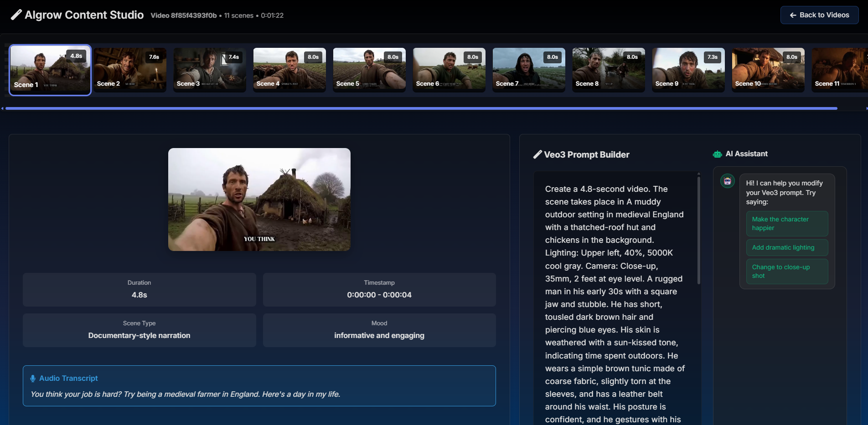The width and height of the screenshot is (868, 425).
Task: Click the Algrow Content Studio pencil logo
Action: (16, 15)
